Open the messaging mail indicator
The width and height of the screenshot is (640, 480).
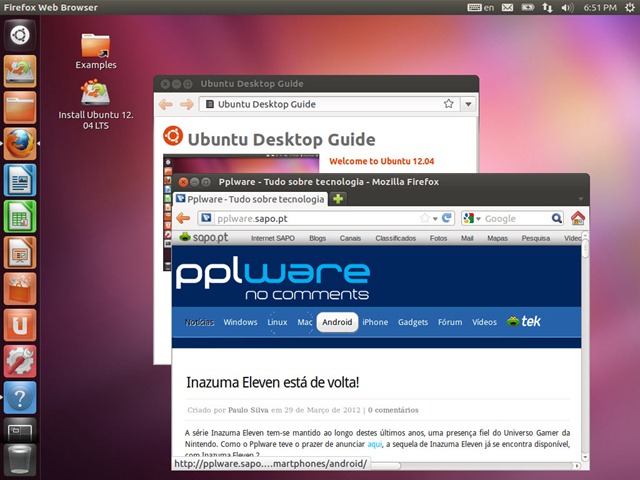507,7
